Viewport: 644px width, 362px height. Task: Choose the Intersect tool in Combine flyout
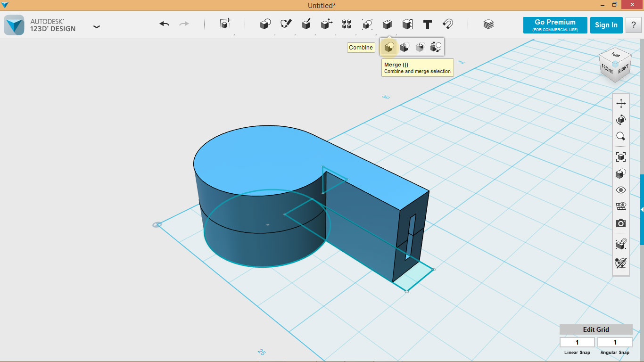point(420,47)
